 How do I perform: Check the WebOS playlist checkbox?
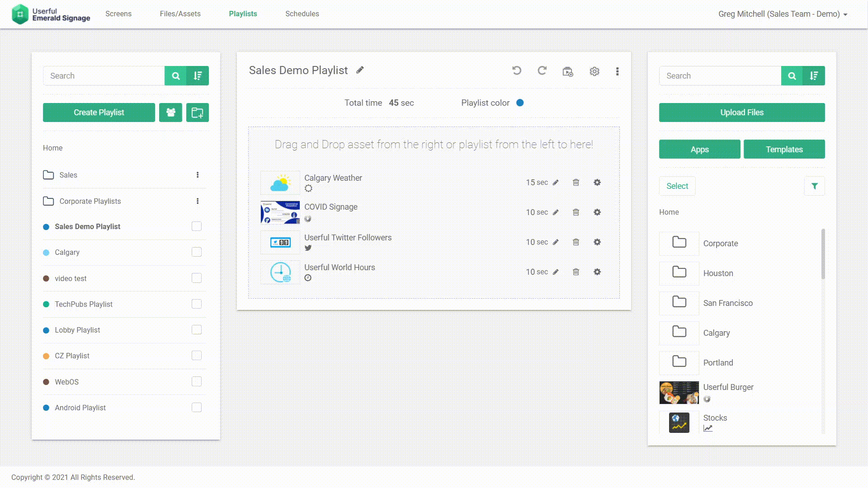coord(197,382)
